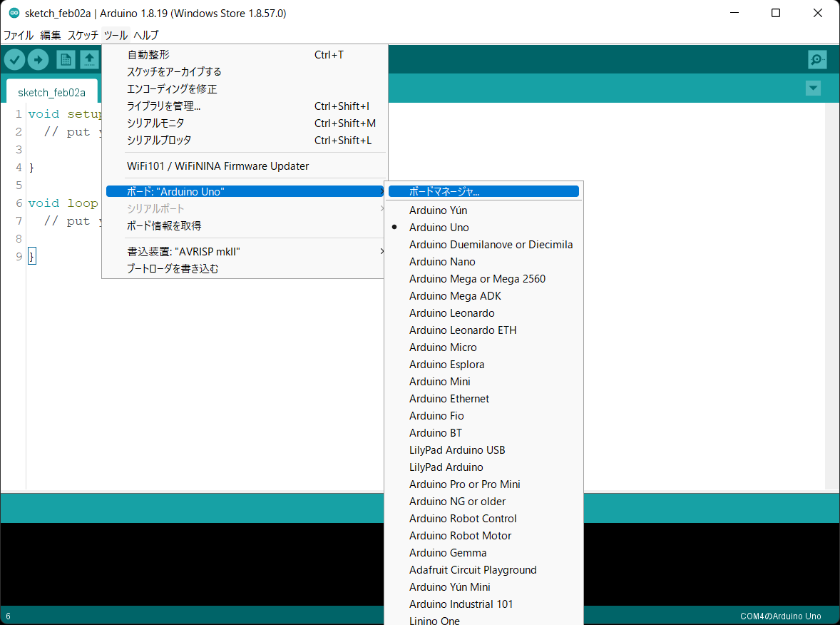Open the sketch tab dropdown triangle

(x=813, y=88)
